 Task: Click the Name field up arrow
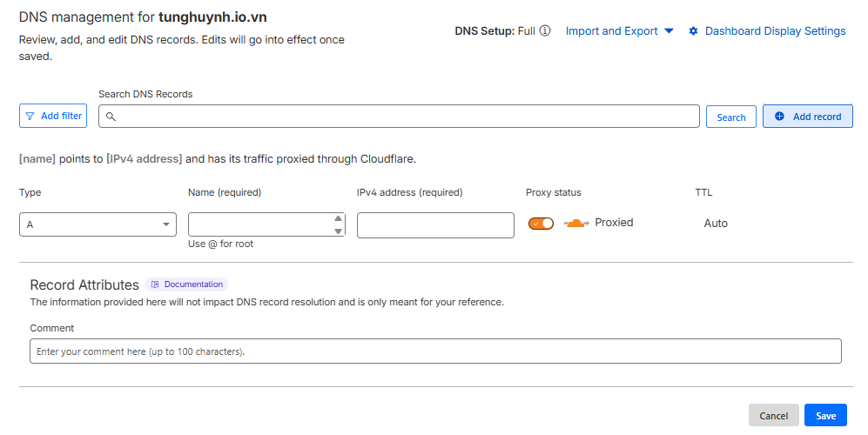(338, 218)
